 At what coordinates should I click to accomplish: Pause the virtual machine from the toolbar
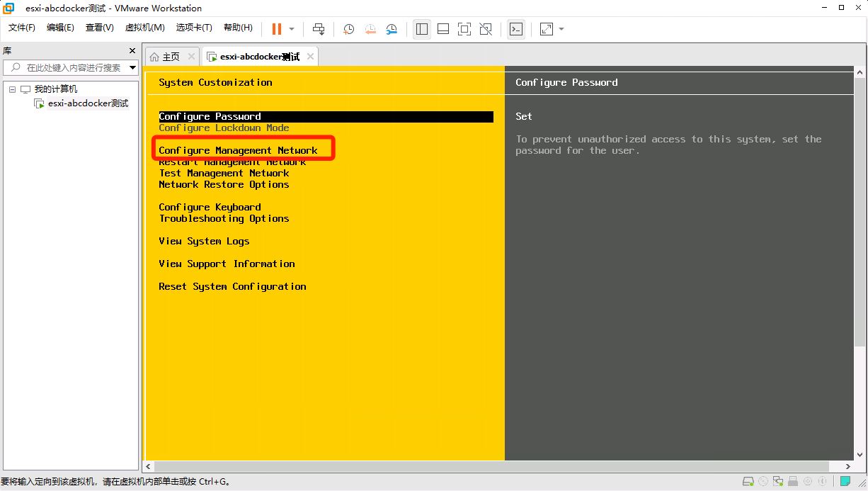(276, 29)
